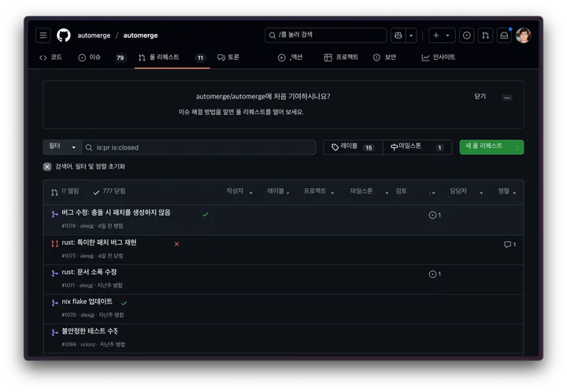This screenshot has height=392, width=567.
Task: Click the automerge repository name link
Action: (x=140, y=35)
